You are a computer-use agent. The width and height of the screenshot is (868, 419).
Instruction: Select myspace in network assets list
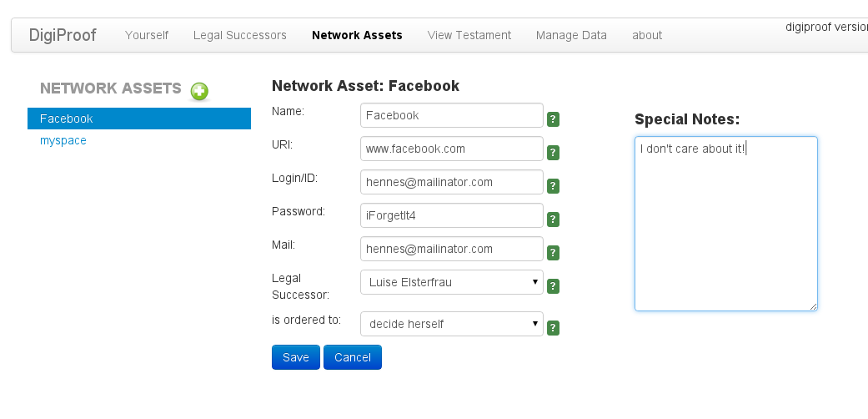point(63,140)
